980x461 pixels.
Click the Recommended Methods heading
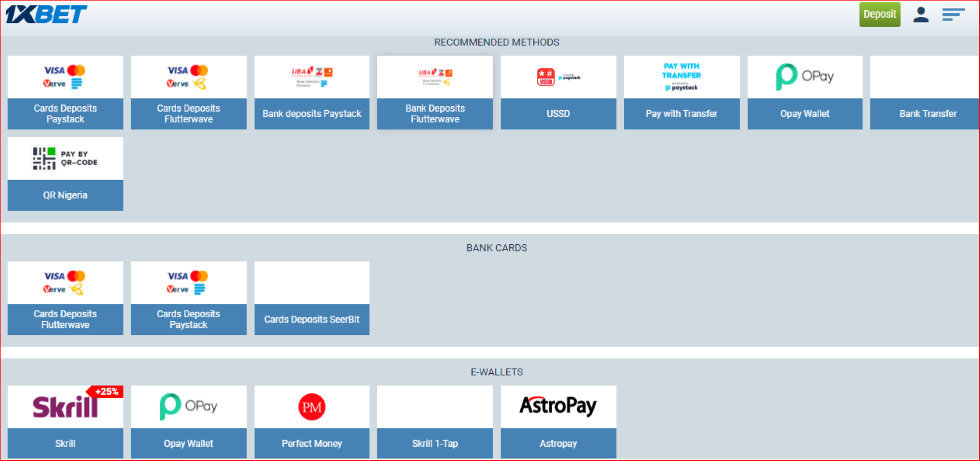click(x=497, y=42)
